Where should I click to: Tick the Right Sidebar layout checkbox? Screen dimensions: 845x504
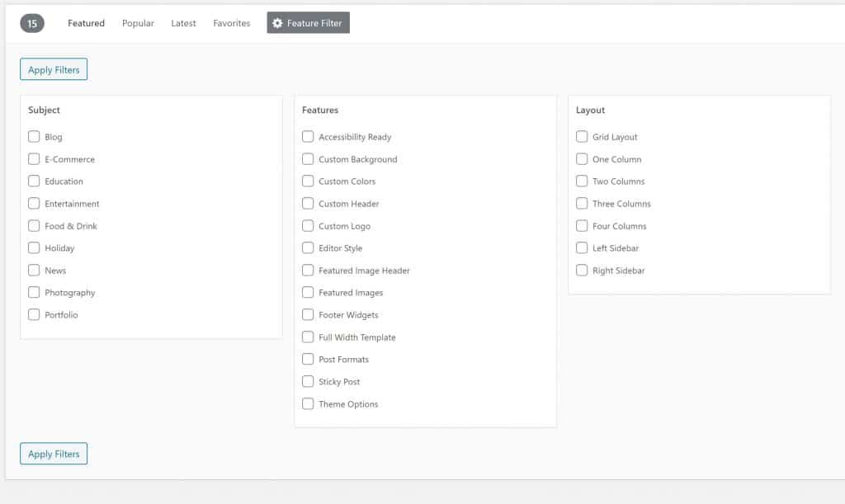pos(582,270)
